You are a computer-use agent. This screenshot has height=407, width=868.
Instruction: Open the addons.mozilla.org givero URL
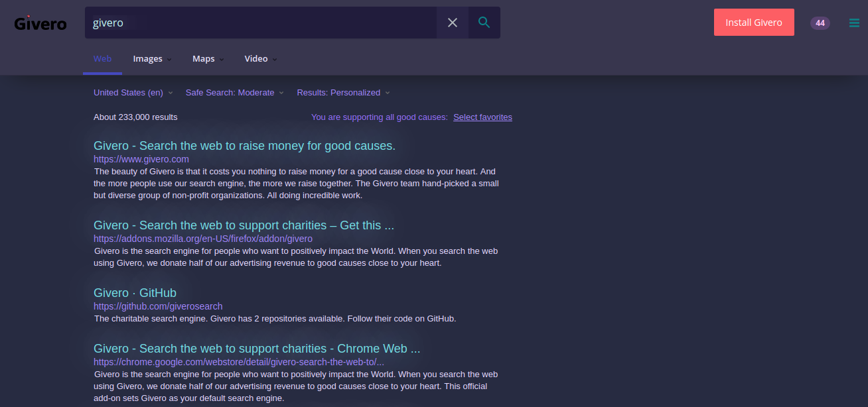pos(203,239)
